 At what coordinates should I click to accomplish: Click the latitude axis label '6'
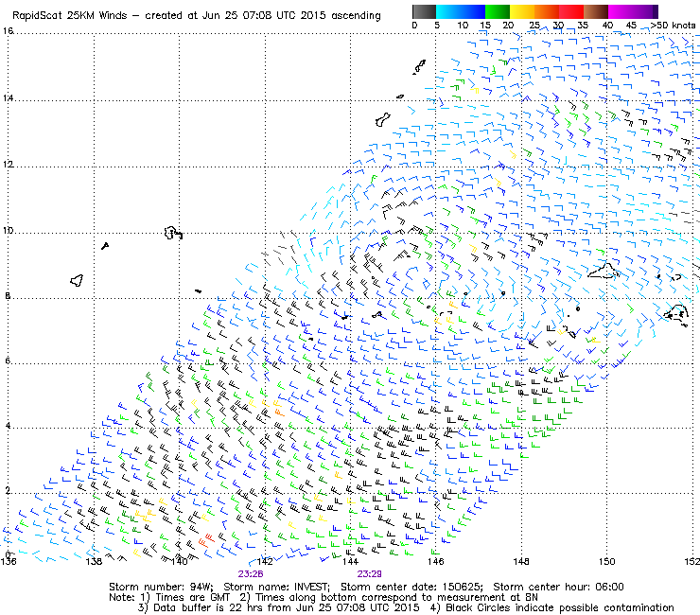[x=8, y=360]
